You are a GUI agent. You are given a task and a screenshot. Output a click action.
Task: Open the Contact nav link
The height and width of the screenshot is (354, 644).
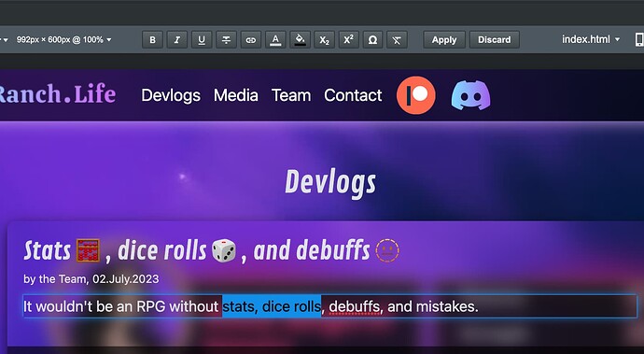[353, 95]
